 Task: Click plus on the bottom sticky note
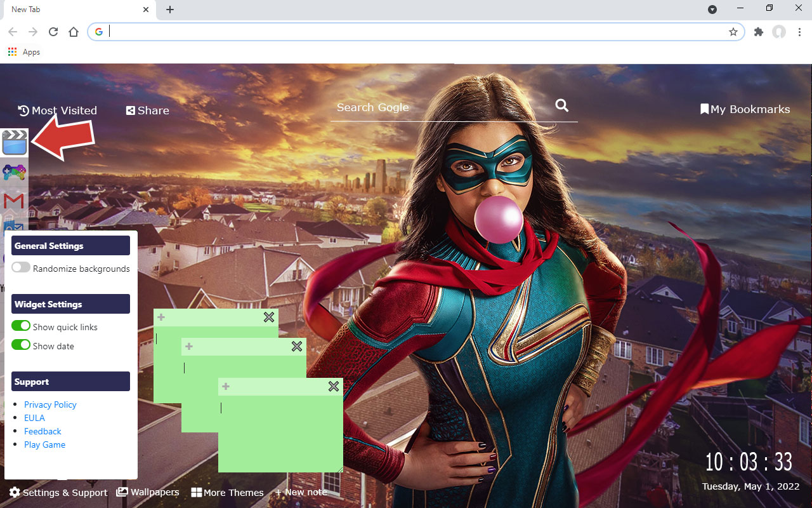pos(226,386)
